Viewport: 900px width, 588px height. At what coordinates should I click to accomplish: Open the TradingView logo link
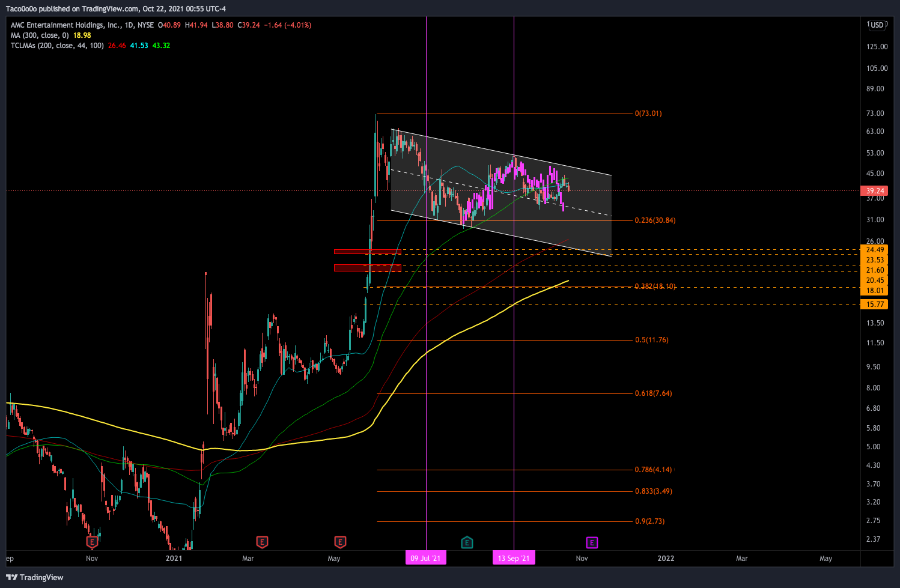(35, 577)
